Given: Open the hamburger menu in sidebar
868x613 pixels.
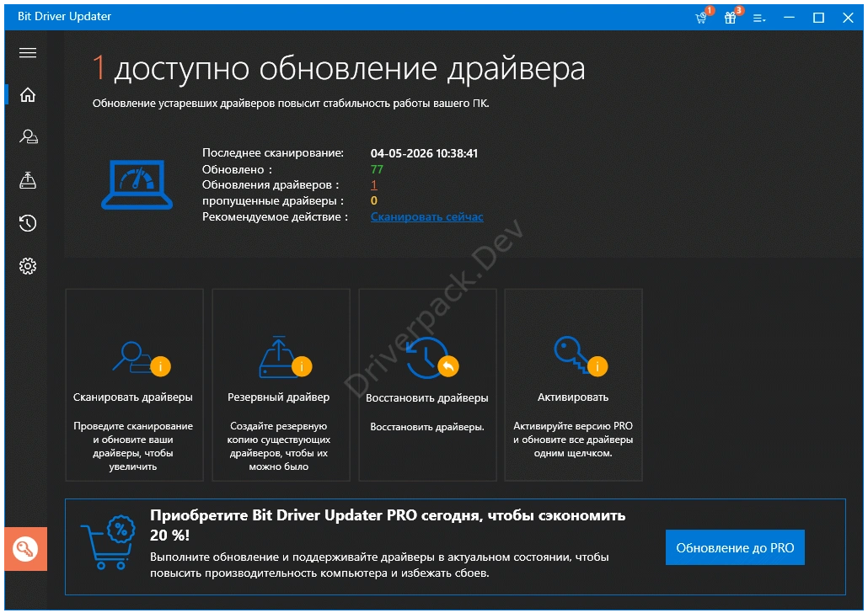Looking at the screenshot, I should tap(28, 52).
